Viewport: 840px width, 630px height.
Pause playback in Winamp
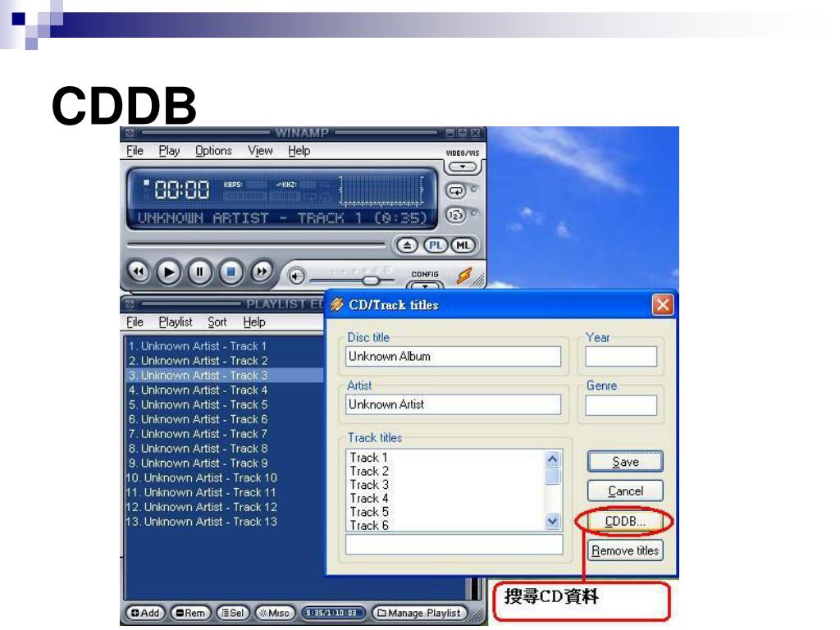tap(200, 272)
